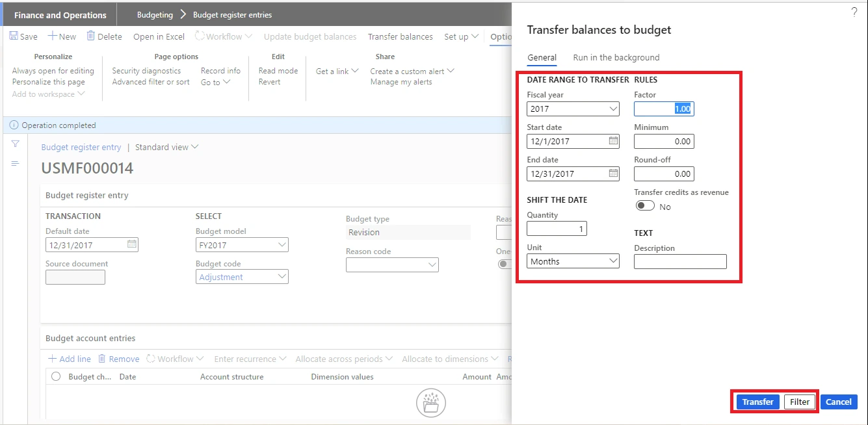Expand the Set up menu
Image resolution: width=868 pixels, height=425 pixels.
tap(461, 36)
